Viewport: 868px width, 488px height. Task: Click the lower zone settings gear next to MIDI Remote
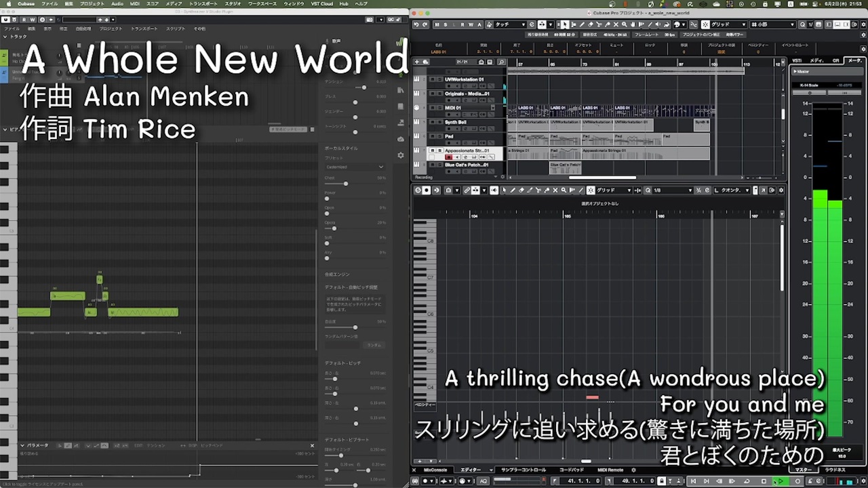tap(633, 470)
